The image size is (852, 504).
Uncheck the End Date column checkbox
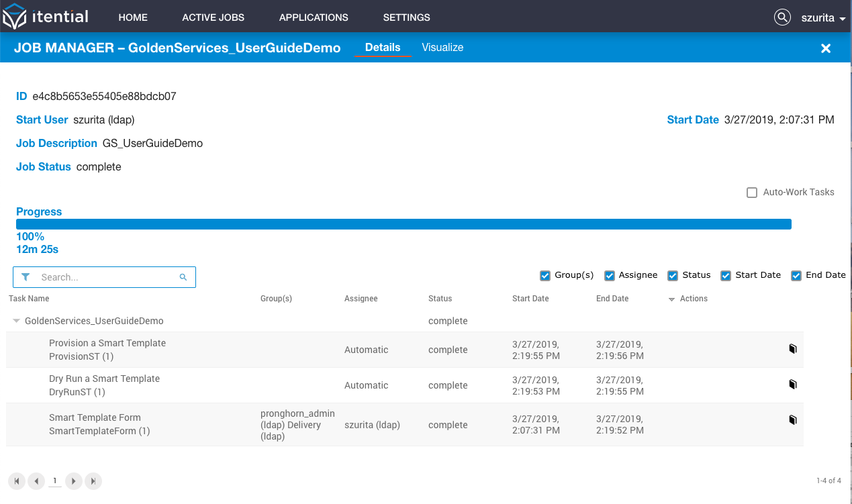(796, 276)
